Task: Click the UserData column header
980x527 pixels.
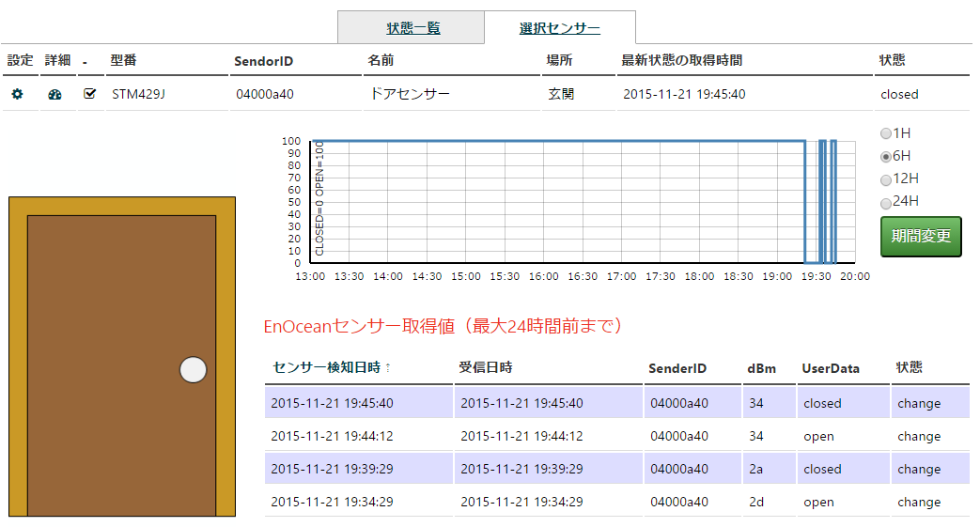Action: (831, 368)
